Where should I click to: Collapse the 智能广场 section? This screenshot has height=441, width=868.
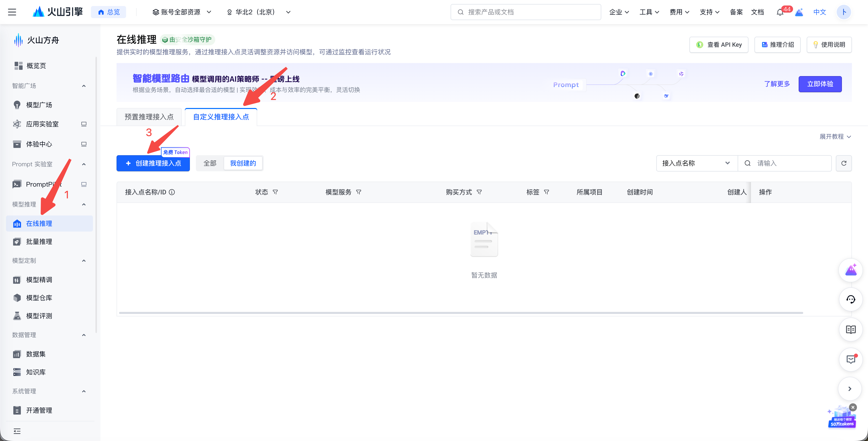tap(84, 86)
